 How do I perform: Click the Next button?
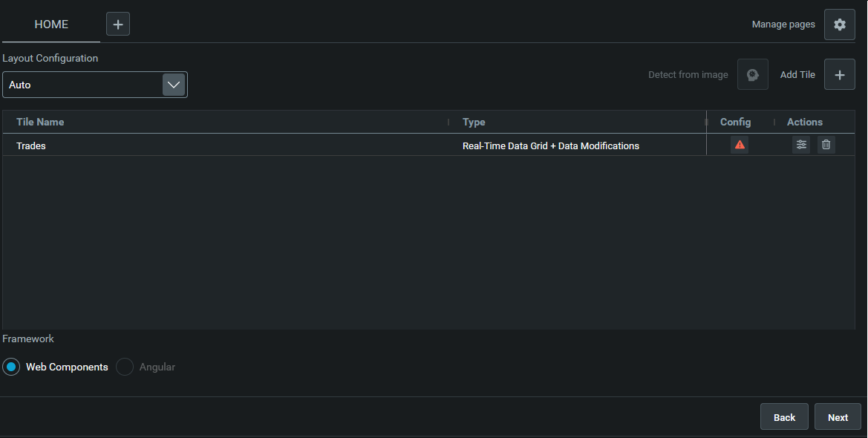click(838, 417)
